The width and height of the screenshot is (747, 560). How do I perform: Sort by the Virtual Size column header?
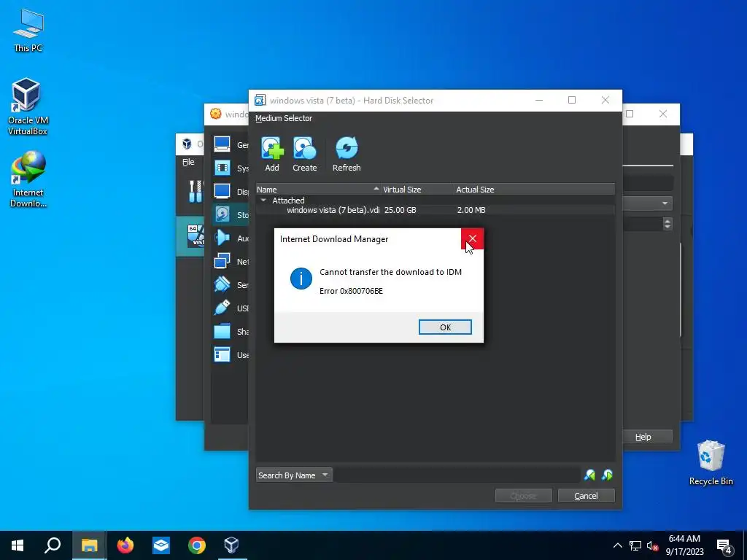click(x=417, y=190)
